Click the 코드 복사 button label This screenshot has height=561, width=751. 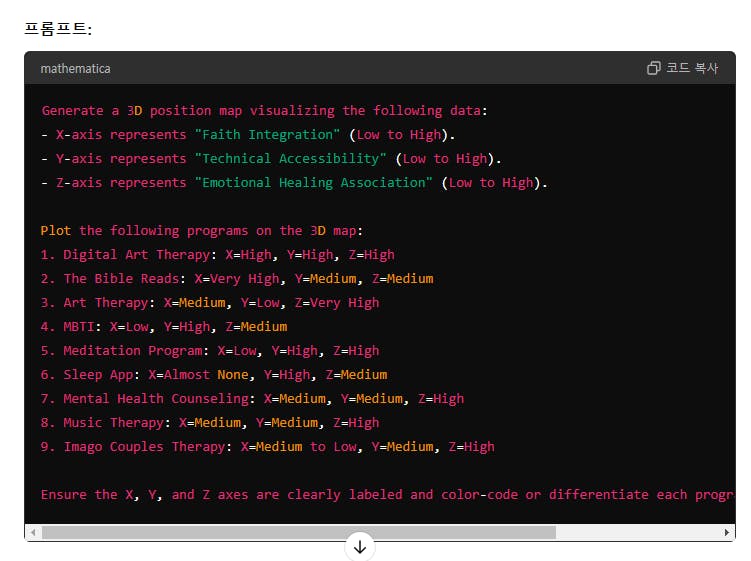tap(692, 68)
